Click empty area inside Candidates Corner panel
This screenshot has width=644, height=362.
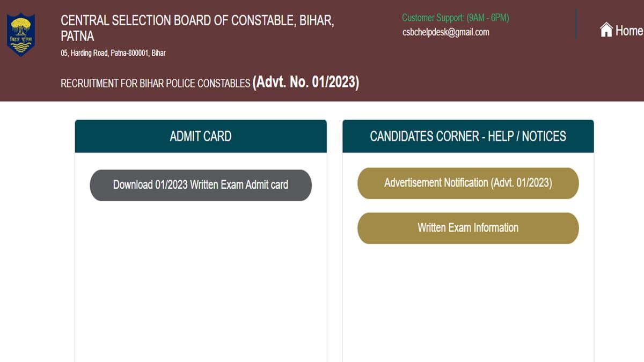pyautogui.click(x=468, y=300)
